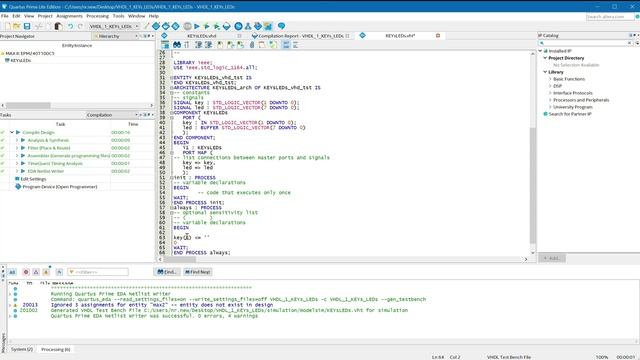Click the Undo arrow icon
The height and width of the screenshot is (360, 640).
pos(70,26)
